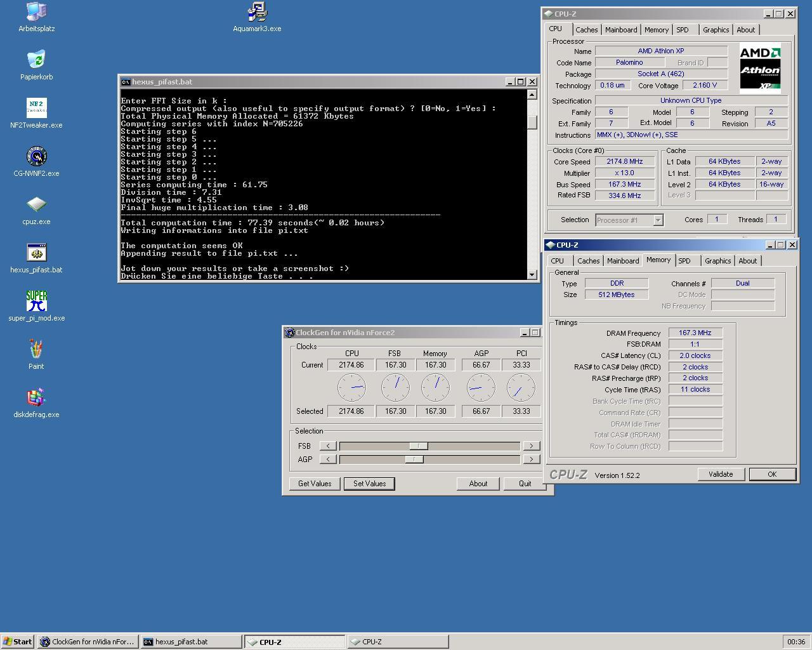Image resolution: width=812 pixels, height=650 pixels.
Task: Switch to hexus_pifast.bat taskbar button
Action: click(x=191, y=642)
